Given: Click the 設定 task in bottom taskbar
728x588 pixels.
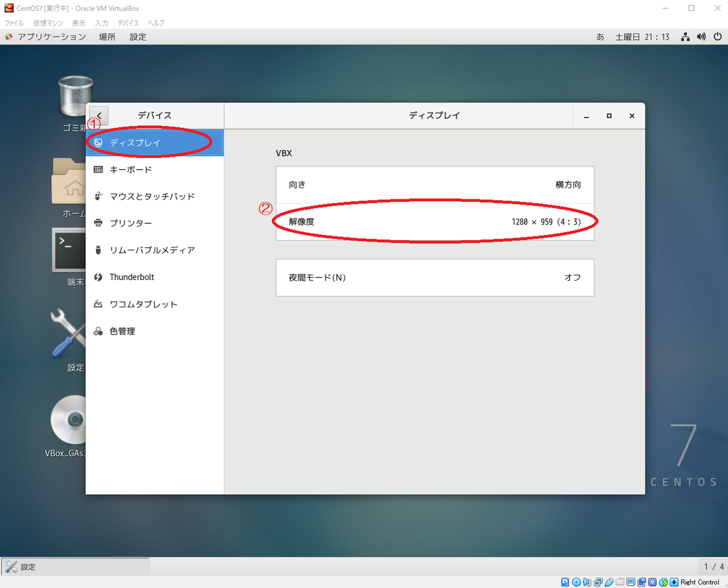Looking at the screenshot, I should tap(75, 567).
